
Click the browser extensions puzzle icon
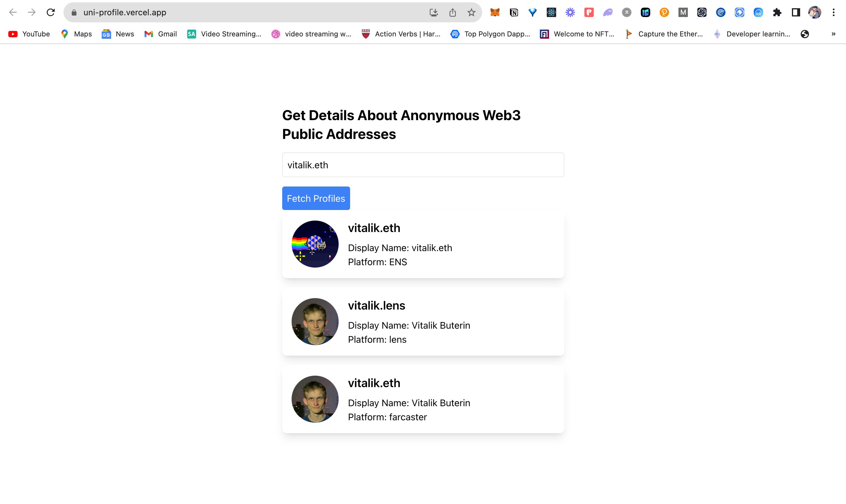point(779,12)
